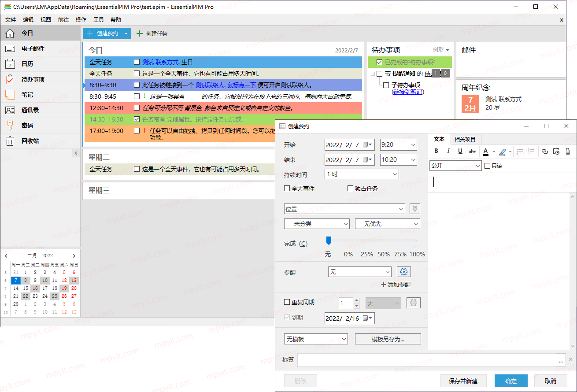The width and height of the screenshot is (577, 392).
Task: Attach a file using the paperclip icon
Action: [x=568, y=151]
